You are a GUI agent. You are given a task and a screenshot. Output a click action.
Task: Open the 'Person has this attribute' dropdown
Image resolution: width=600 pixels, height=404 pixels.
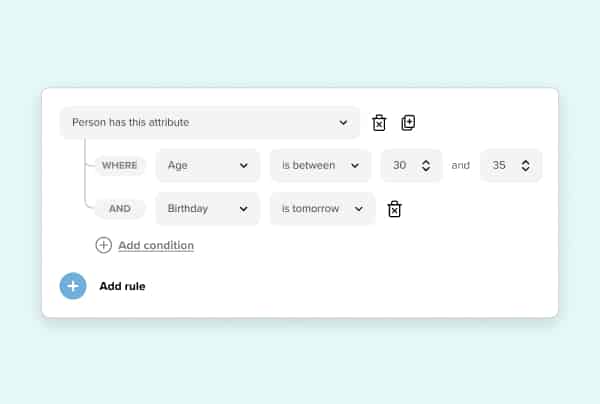point(209,123)
